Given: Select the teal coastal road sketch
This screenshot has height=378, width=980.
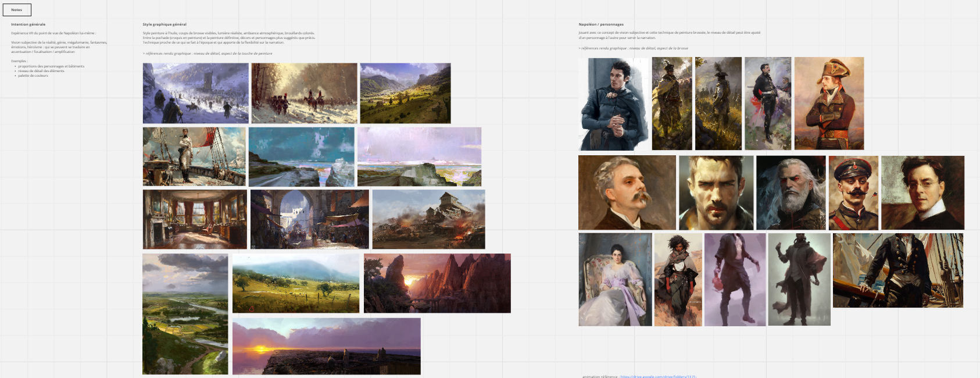Looking at the screenshot, I should [x=301, y=156].
